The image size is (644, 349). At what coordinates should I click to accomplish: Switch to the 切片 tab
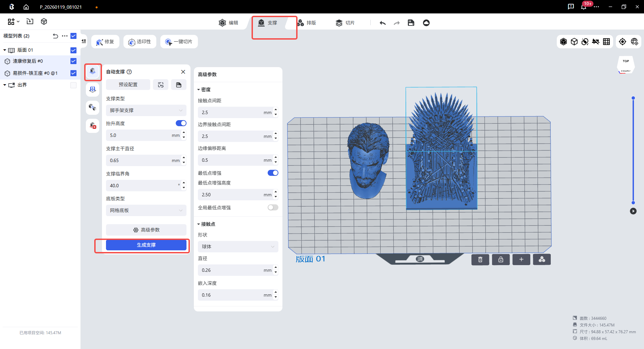click(345, 23)
